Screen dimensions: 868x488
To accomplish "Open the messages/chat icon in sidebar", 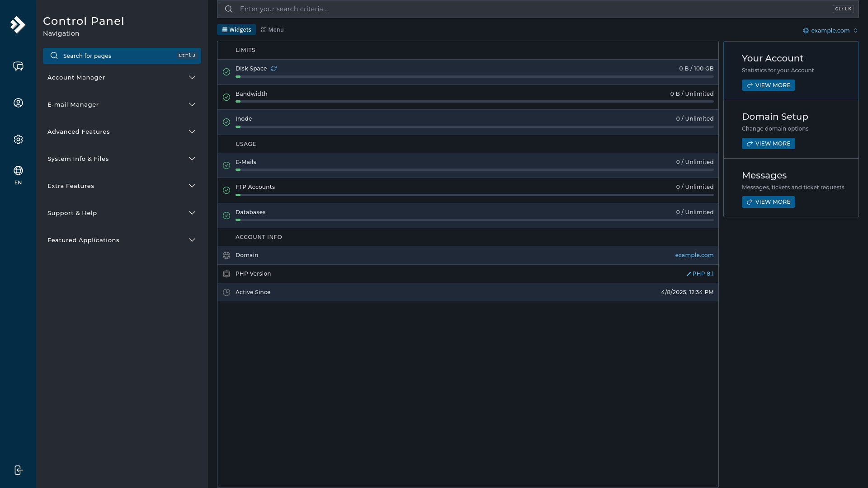I will 18,66.
